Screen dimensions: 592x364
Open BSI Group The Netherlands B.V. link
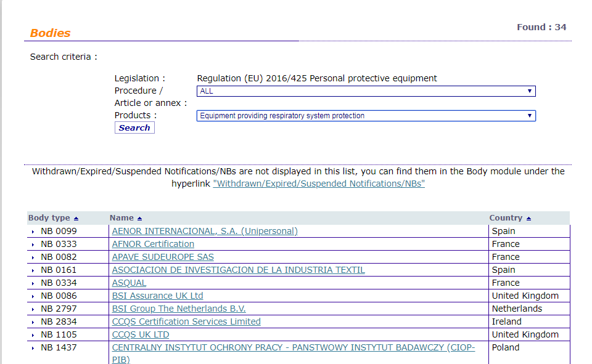pyautogui.click(x=179, y=309)
